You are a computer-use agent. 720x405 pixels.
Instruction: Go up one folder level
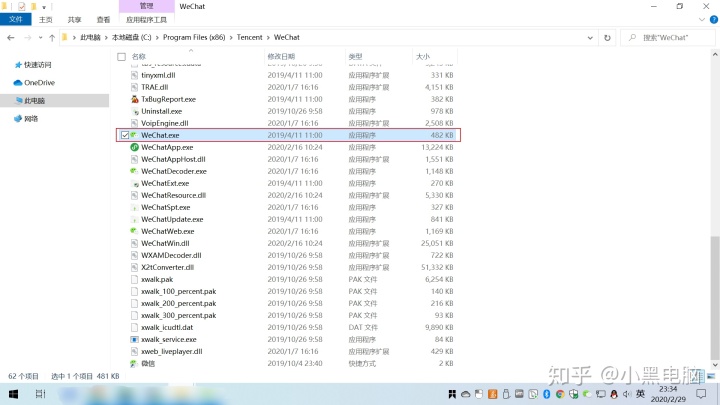[x=52, y=38]
